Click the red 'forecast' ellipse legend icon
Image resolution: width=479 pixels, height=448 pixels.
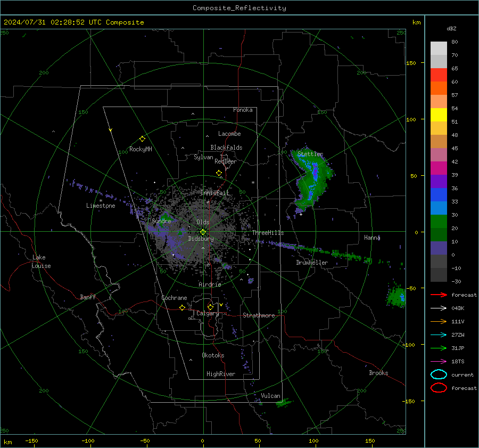pyautogui.click(x=439, y=388)
